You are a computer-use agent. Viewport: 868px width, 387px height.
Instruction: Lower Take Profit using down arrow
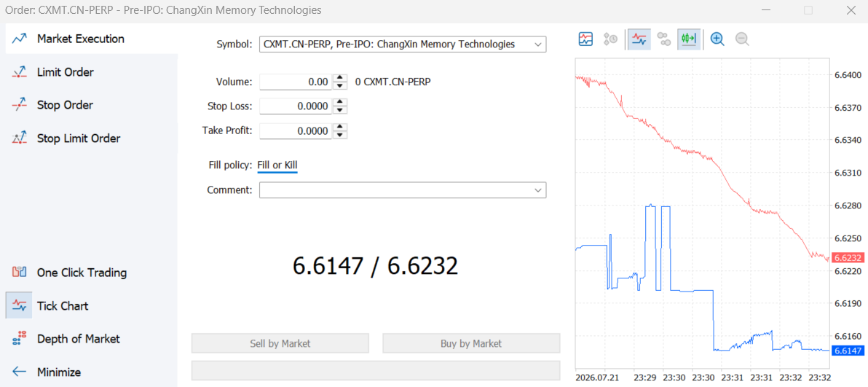pos(342,135)
